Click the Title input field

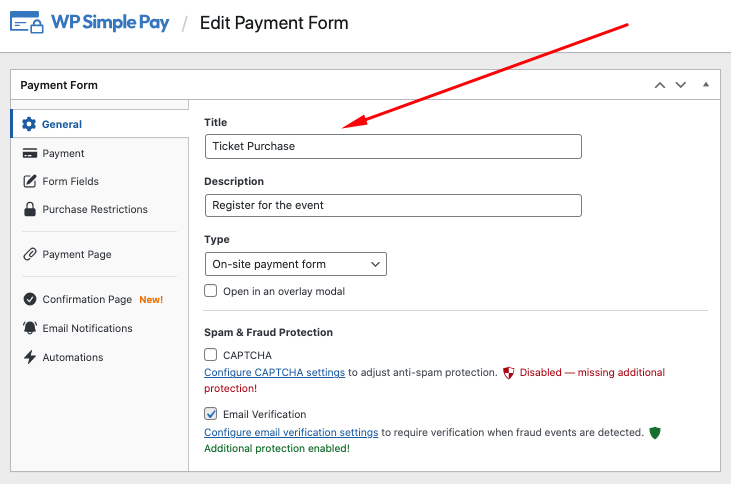coord(393,146)
